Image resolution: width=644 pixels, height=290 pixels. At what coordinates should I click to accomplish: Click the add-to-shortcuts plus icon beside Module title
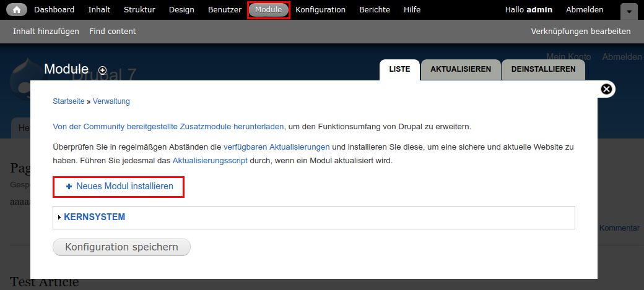pos(103,70)
